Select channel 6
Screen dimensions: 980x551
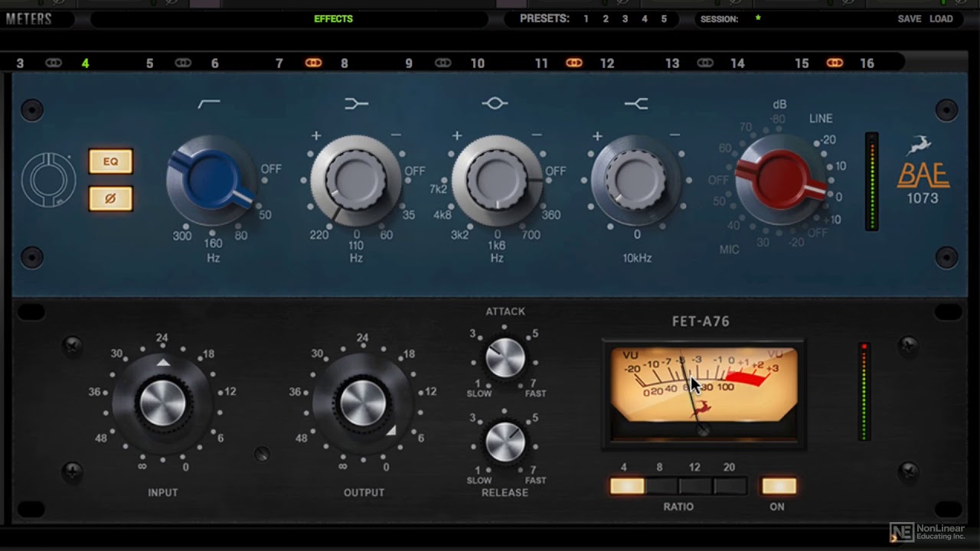[214, 64]
